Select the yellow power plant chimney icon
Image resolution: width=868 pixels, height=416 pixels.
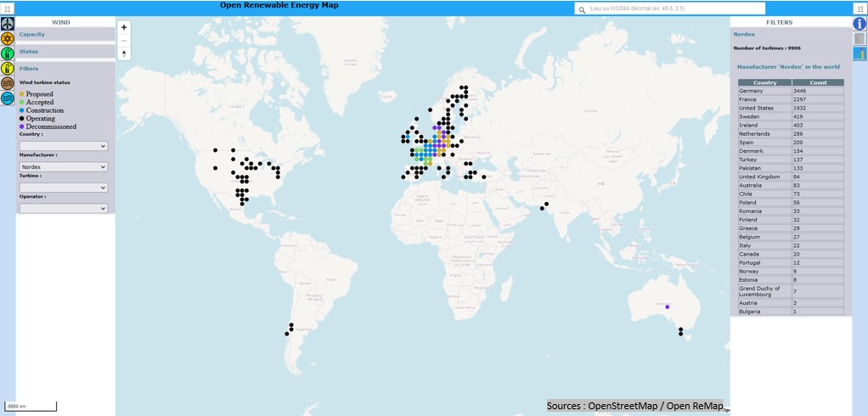(x=7, y=69)
